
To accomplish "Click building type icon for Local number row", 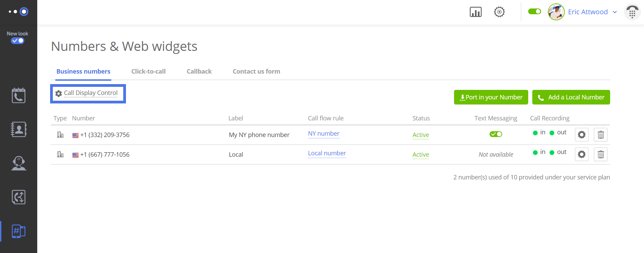I will (60, 154).
